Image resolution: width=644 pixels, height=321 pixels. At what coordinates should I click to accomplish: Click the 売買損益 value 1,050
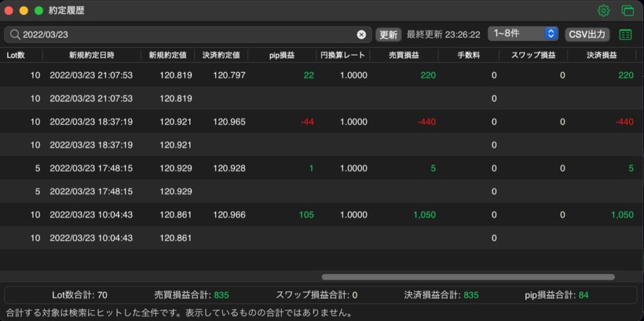[x=425, y=215]
